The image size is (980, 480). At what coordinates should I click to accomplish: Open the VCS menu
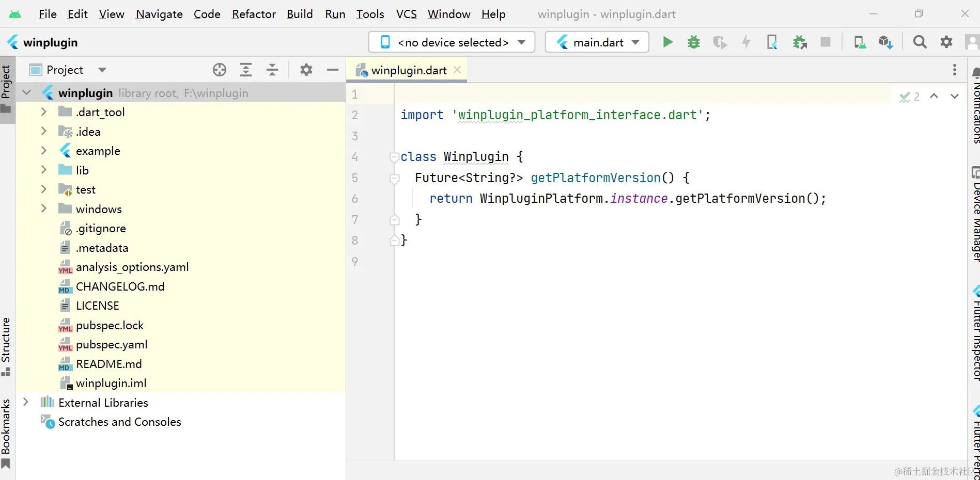point(406,14)
